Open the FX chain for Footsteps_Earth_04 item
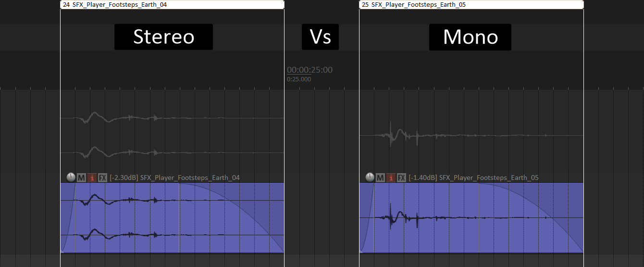 point(102,178)
